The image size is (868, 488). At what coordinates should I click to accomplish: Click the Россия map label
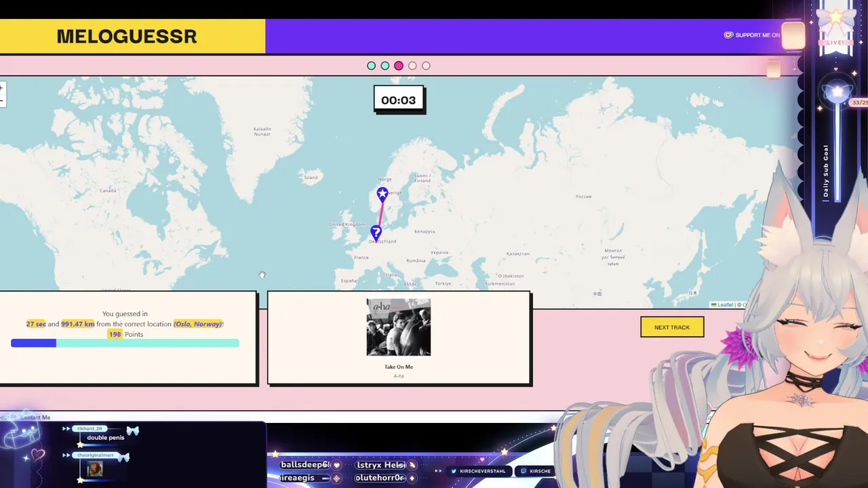(x=583, y=197)
